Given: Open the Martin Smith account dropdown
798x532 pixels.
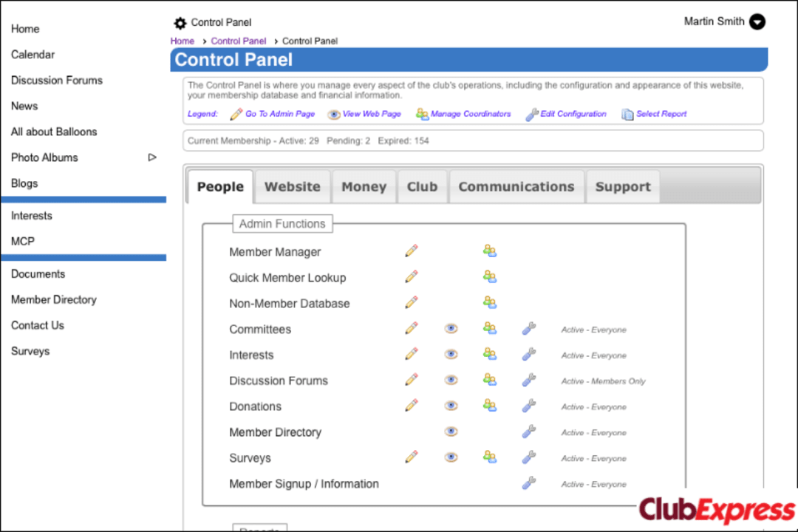Looking at the screenshot, I should pos(757,22).
